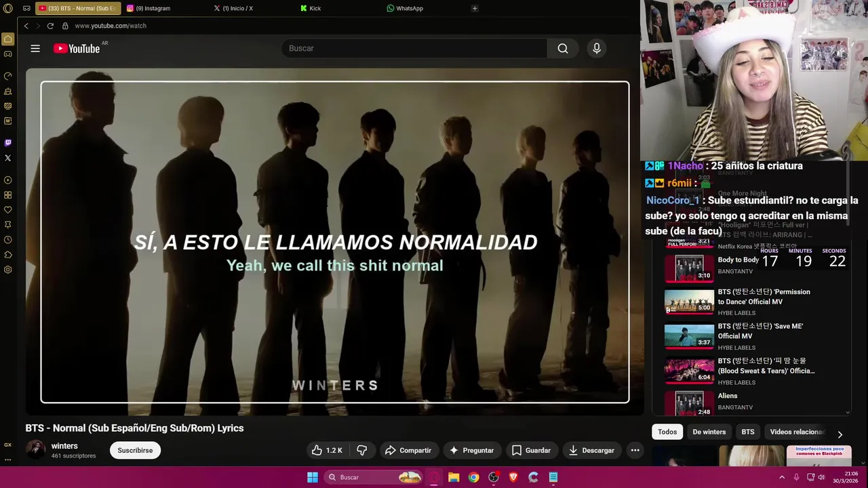This screenshot has width=868, height=488.
Task: Dislike the video with thumbs-down icon
Action: [x=362, y=450]
